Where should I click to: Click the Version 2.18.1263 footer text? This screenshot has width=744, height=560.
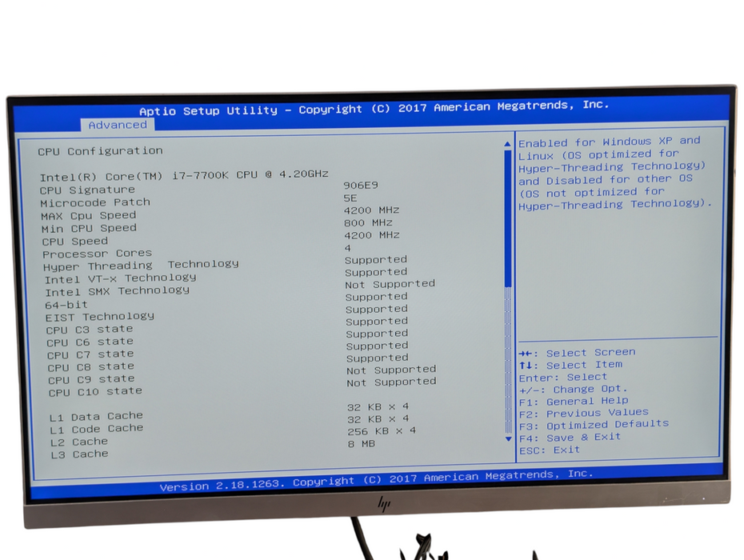pyautogui.click(x=376, y=480)
